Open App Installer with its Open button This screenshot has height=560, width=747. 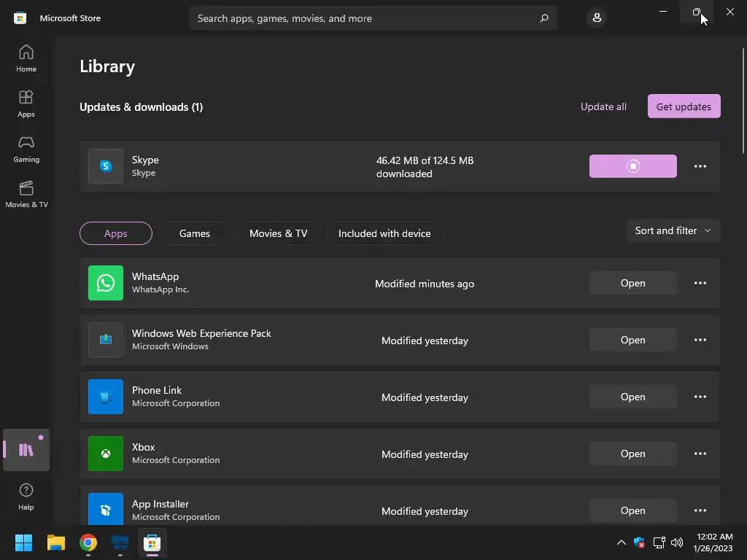click(632, 510)
